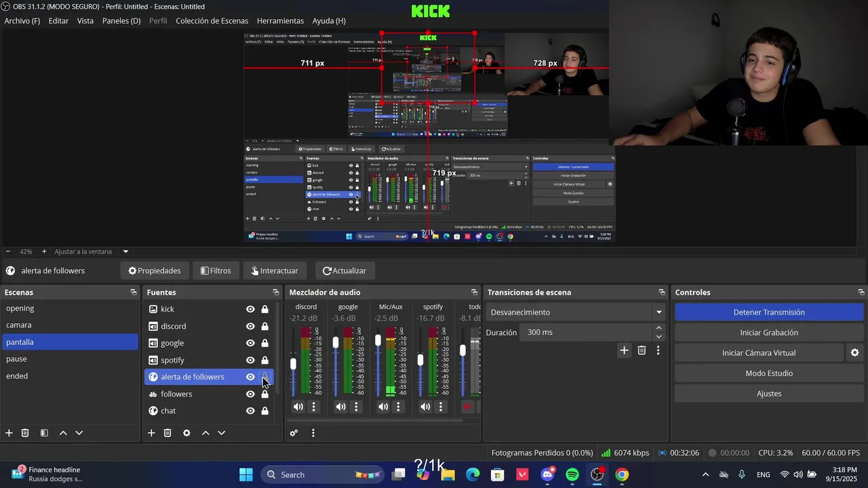Add a scene transition with plus icon

(x=624, y=350)
